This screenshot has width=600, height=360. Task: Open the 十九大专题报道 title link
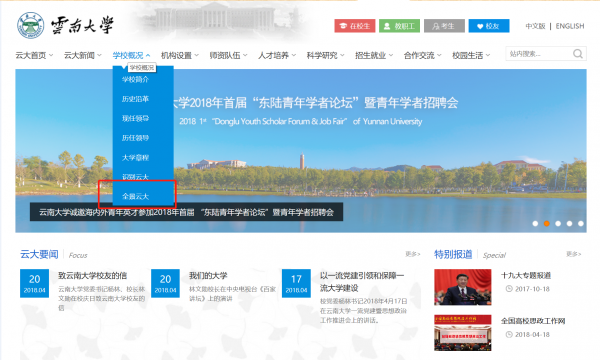point(526,275)
